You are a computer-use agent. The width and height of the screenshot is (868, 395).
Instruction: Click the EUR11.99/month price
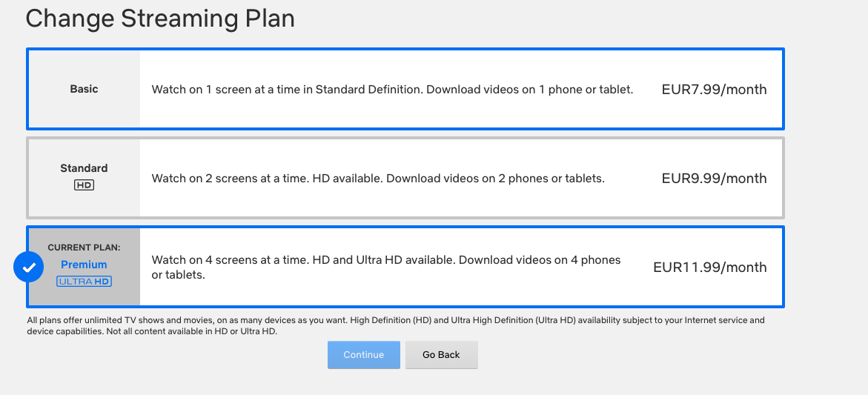pos(709,268)
